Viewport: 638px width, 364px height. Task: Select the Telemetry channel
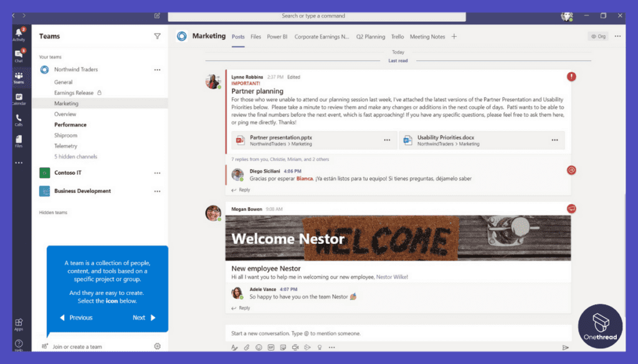66,146
